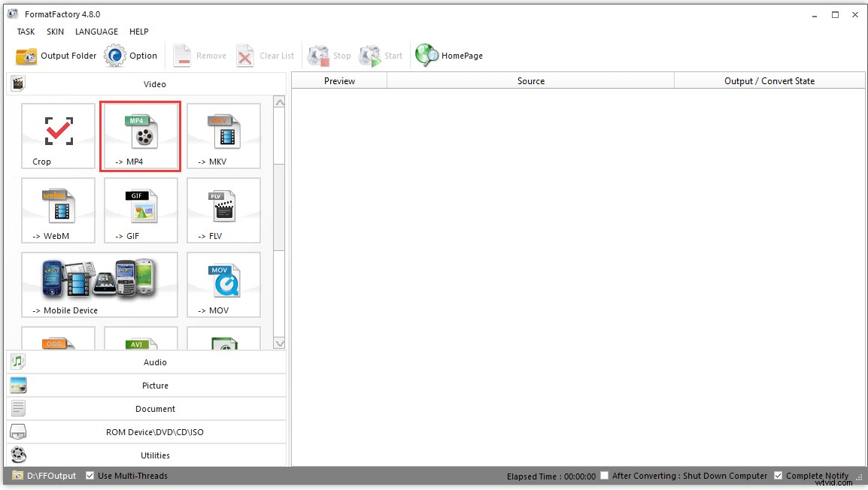Open the Option settings button
Image resolution: width=868 pixels, height=490 pixels.
point(131,56)
